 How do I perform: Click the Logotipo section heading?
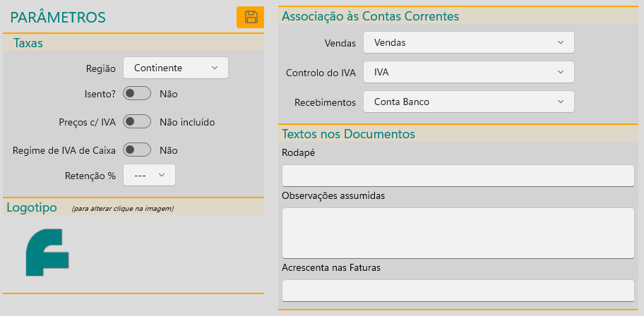coord(32,207)
